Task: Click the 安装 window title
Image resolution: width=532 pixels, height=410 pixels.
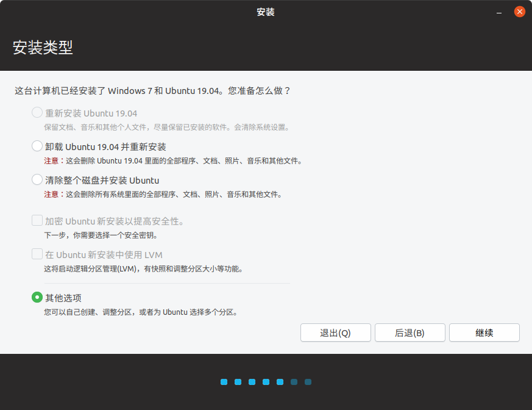Action: 266,12
